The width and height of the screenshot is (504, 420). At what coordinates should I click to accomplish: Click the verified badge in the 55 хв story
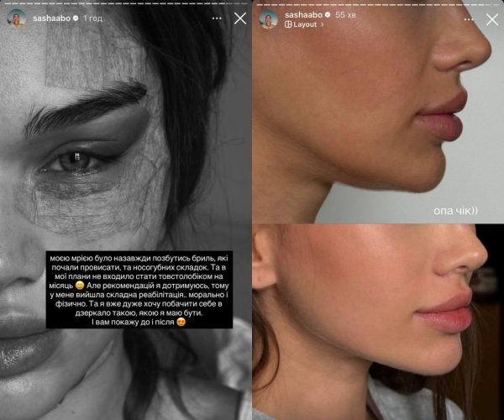(328, 15)
